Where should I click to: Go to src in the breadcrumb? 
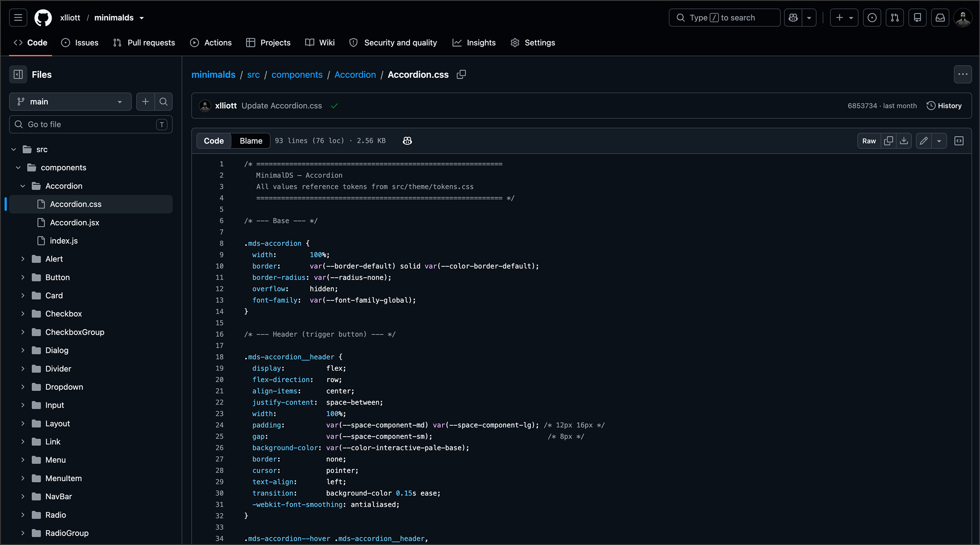pos(253,74)
